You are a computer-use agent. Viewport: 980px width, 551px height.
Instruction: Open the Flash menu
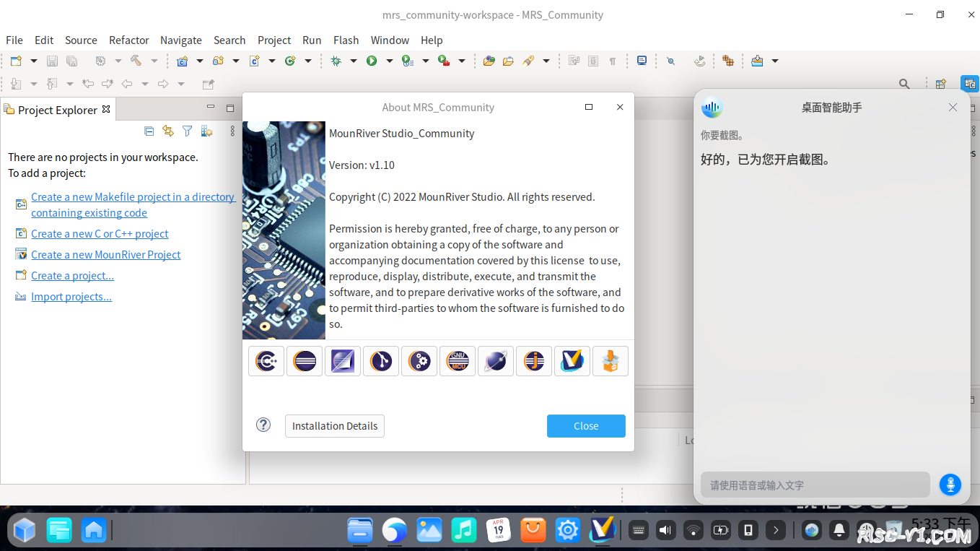[346, 40]
